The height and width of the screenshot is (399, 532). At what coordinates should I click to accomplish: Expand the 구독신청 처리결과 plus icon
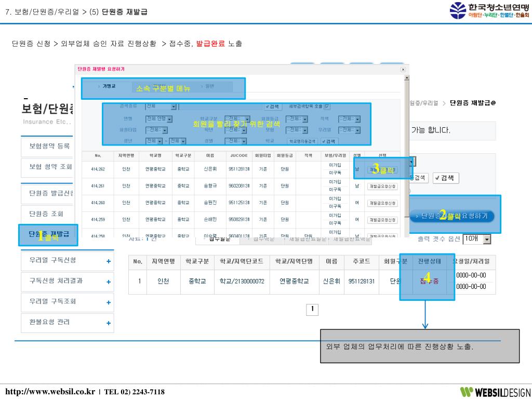[109, 282]
